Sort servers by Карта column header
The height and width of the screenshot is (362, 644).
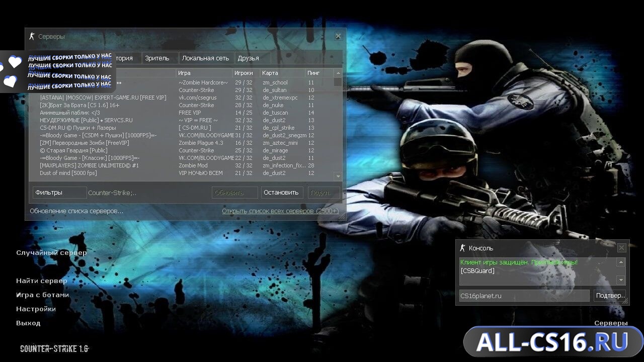tap(283, 73)
